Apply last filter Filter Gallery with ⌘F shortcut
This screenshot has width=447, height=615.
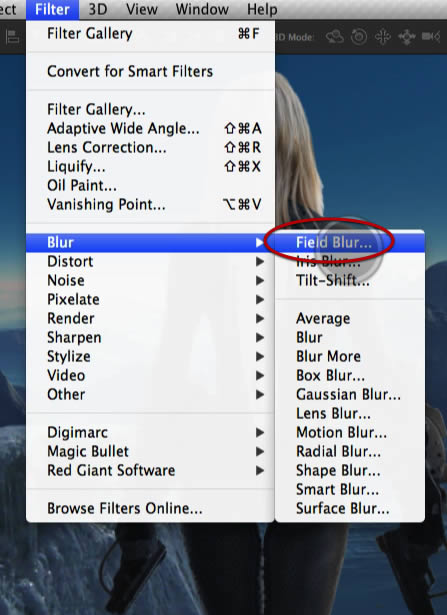(x=150, y=34)
